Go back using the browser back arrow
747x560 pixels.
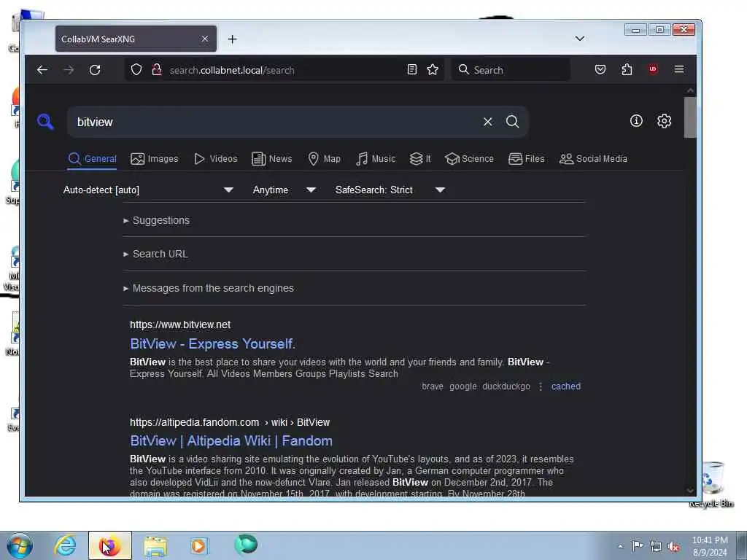[42, 70]
